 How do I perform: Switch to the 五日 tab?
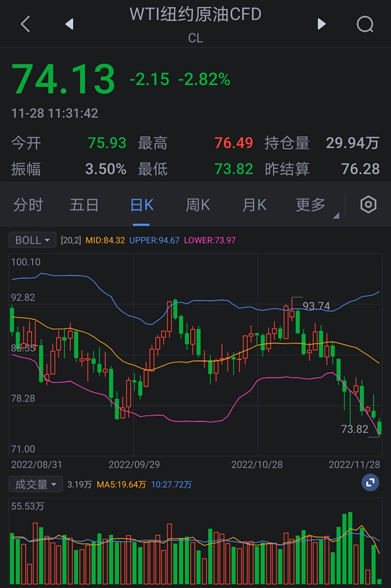tap(85, 205)
